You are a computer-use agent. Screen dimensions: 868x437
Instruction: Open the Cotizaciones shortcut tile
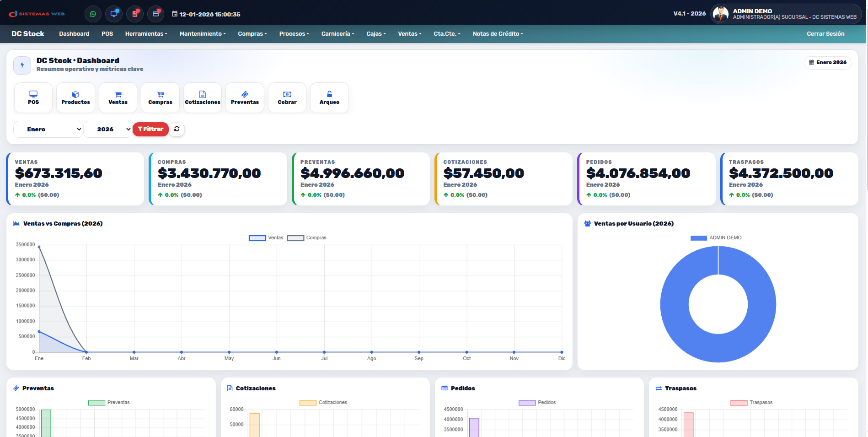pos(203,97)
